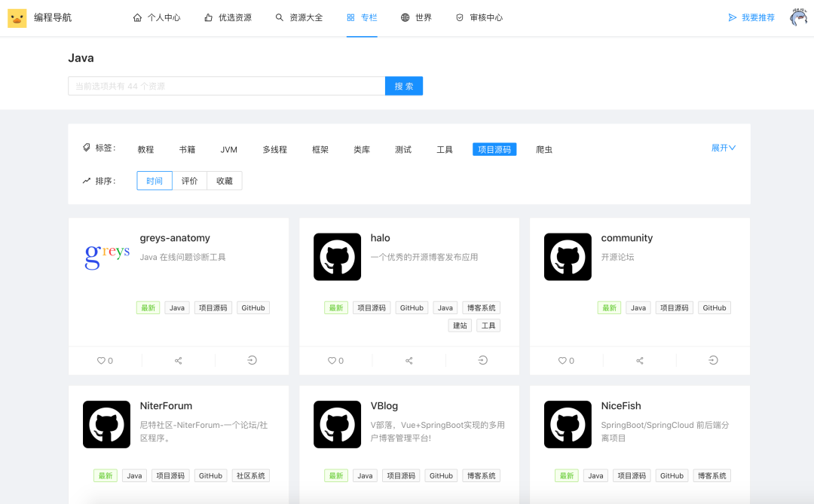Open the user avatar in top right

(x=798, y=17)
